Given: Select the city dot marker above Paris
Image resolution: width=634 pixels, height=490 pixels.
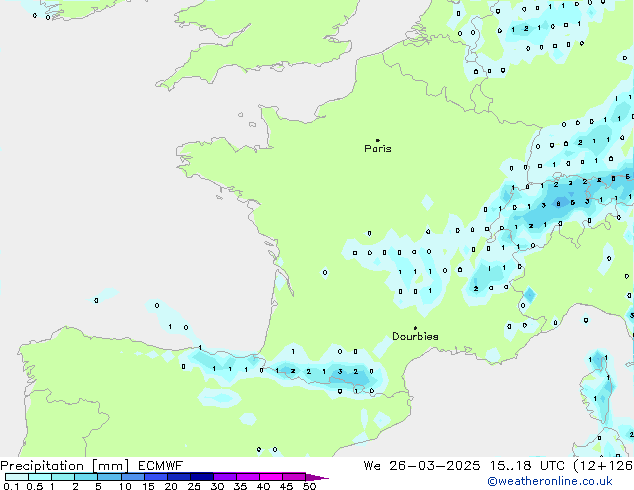Looking at the screenshot, I should point(378,140).
